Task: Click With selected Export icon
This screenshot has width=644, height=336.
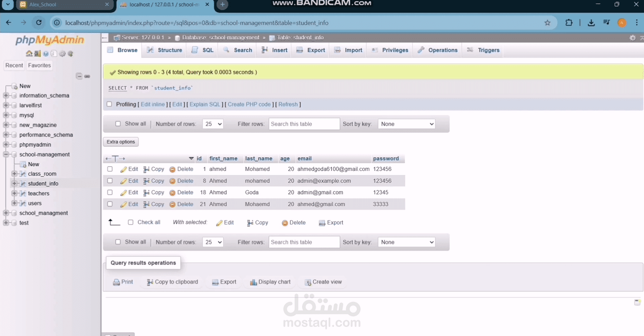Action: click(x=322, y=223)
